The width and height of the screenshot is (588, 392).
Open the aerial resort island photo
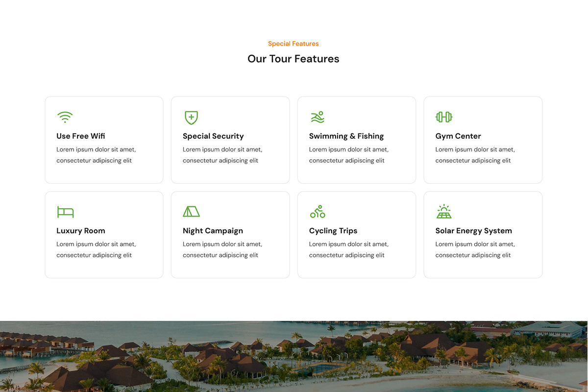tap(294, 356)
